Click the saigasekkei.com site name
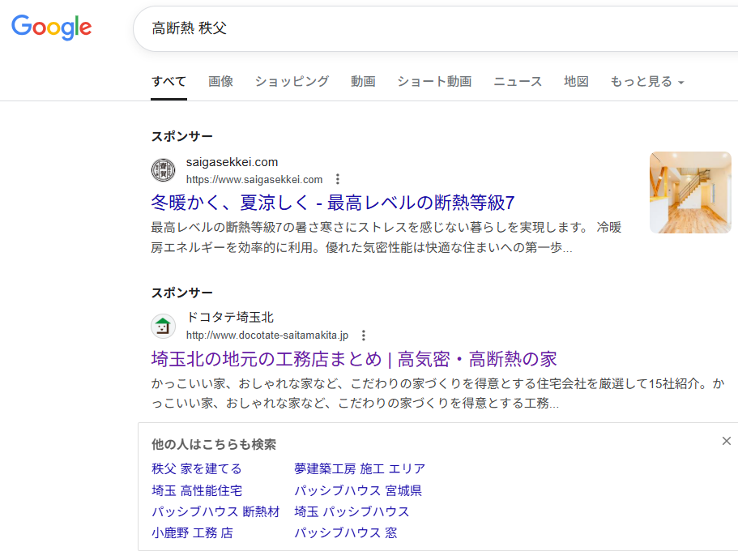Viewport: 738px width, 560px height. click(232, 162)
